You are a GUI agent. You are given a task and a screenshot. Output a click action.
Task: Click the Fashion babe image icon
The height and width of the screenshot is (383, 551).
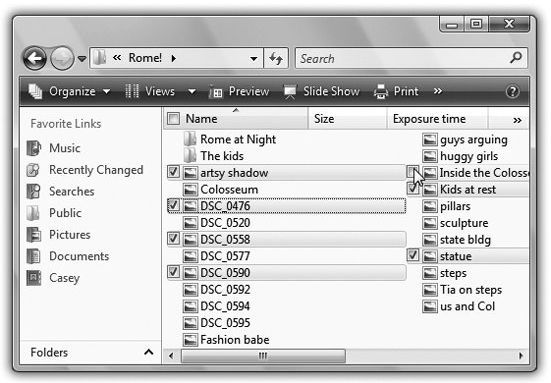190,340
